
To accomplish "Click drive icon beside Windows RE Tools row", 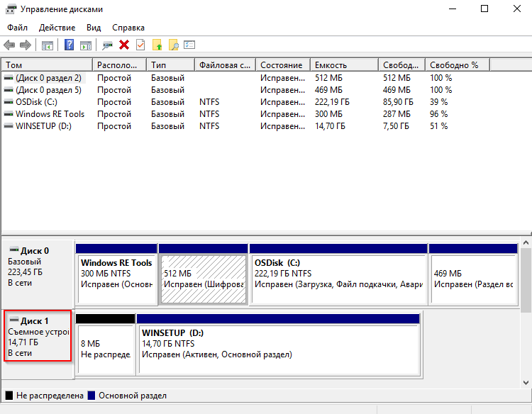I will pyautogui.click(x=9, y=114).
